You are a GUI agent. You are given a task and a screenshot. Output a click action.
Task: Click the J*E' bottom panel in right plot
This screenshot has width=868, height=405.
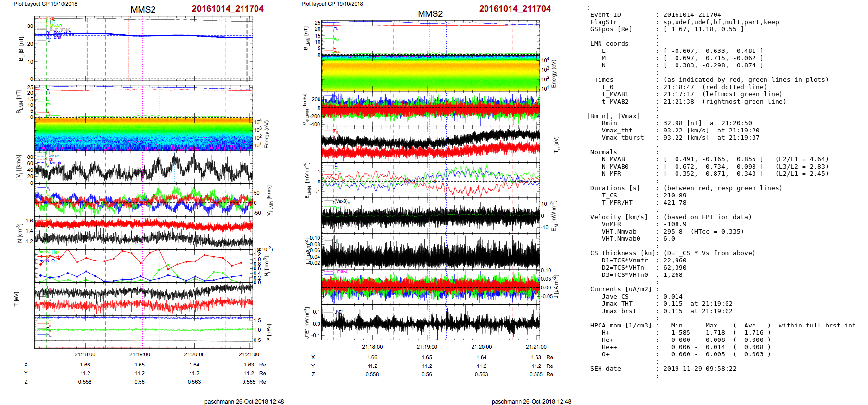pos(431,323)
